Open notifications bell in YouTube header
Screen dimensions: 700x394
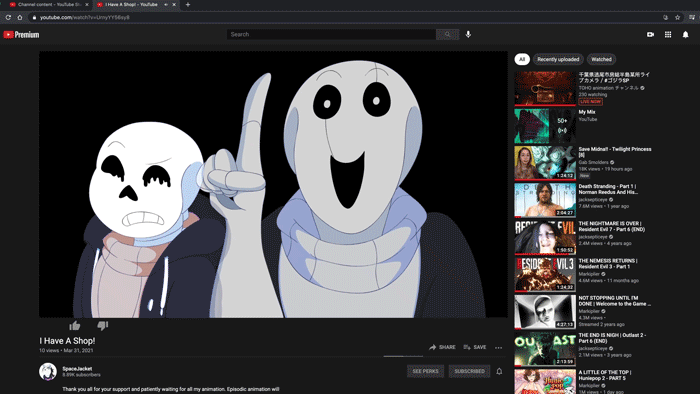tap(685, 34)
